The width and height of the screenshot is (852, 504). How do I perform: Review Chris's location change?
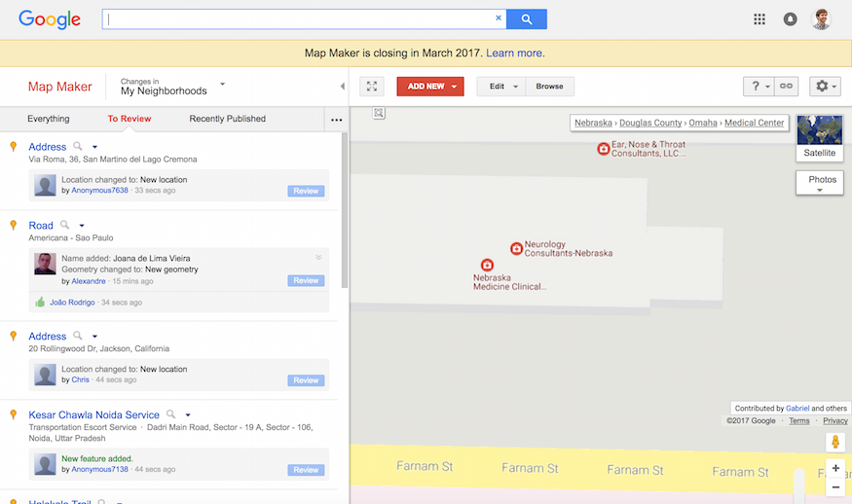tap(306, 380)
